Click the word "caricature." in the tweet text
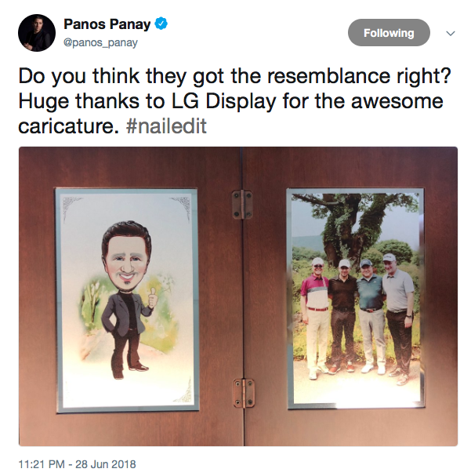The width and height of the screenshot is (471, 476). click(x=68, y=126)
